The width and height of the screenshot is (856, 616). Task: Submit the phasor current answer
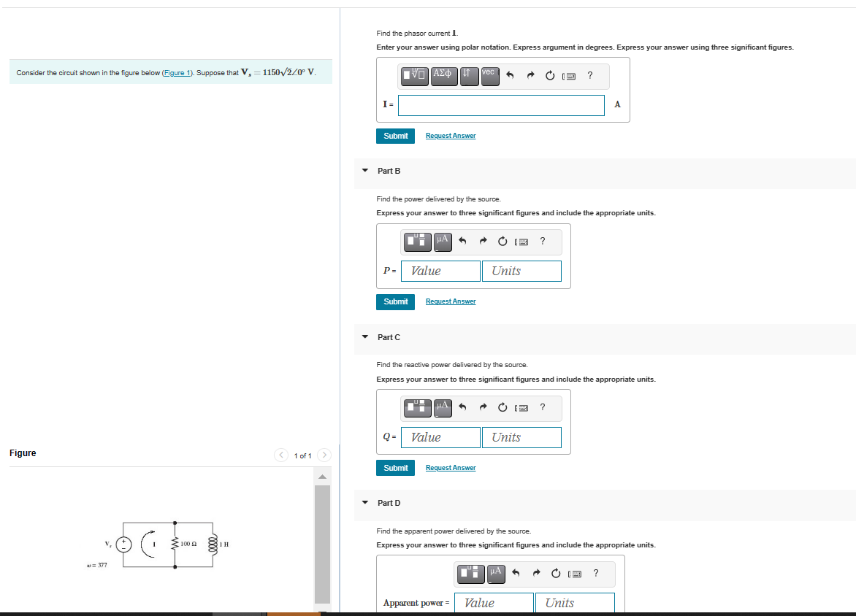coord(395,136)
